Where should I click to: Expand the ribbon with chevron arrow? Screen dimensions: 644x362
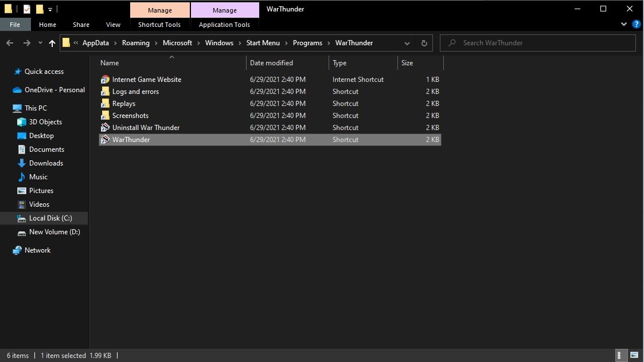tap(625, 25)
